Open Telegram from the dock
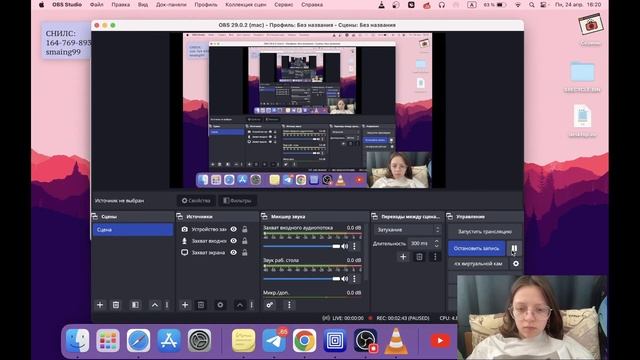 click(274, 340)
